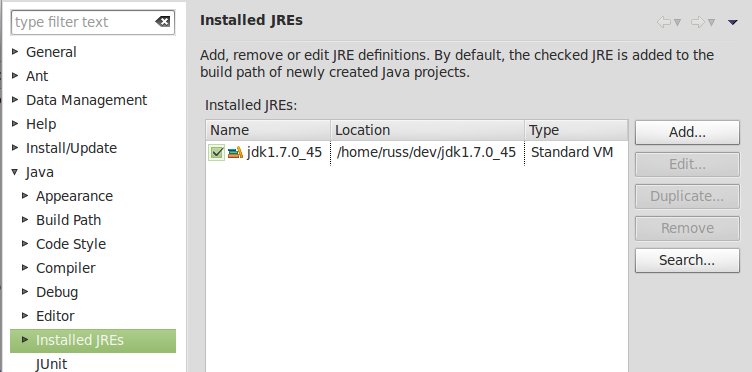Viewport: 752px width, 372px height.
Task: Clear the filter text with the erase icon
Action: pos(162,22)
